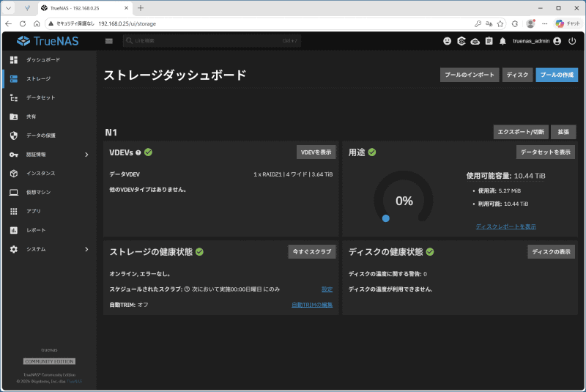
Task: Open browser settings ellipsis menu
Action: [545, 23]
